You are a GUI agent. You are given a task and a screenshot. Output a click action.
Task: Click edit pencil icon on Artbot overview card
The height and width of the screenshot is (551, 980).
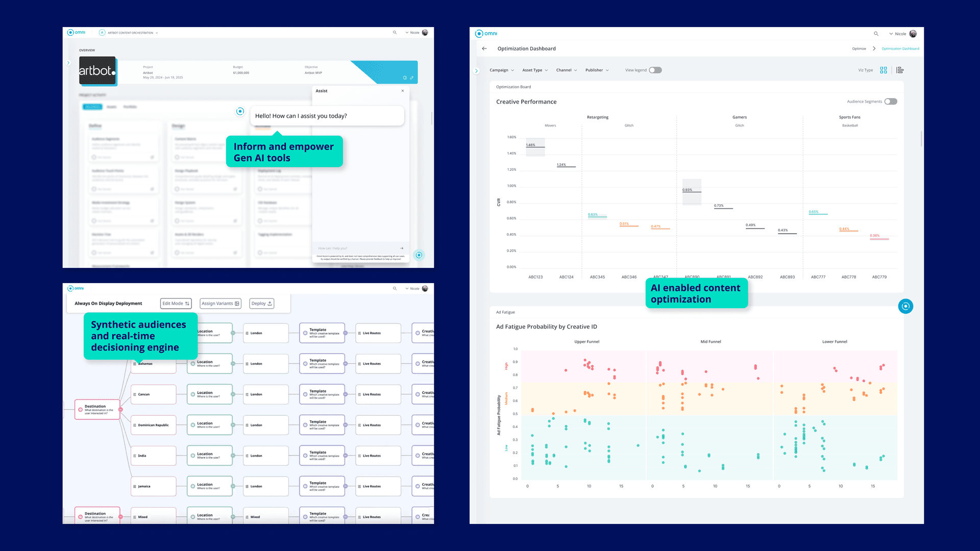point(411,78)
